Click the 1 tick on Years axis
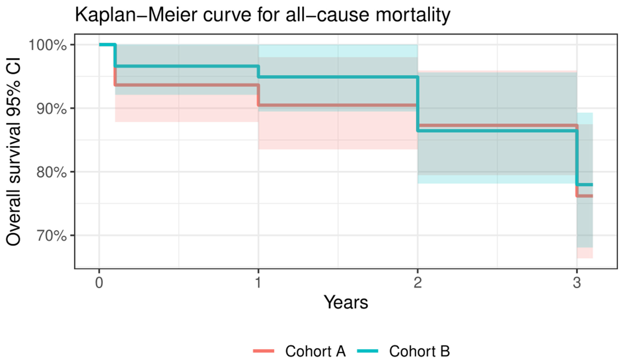 click(258, 283)
